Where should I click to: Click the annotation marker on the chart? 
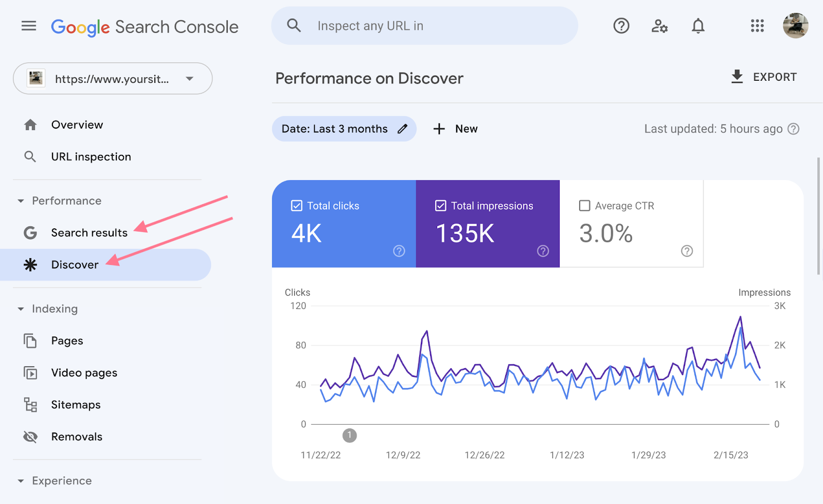(350, 435)
